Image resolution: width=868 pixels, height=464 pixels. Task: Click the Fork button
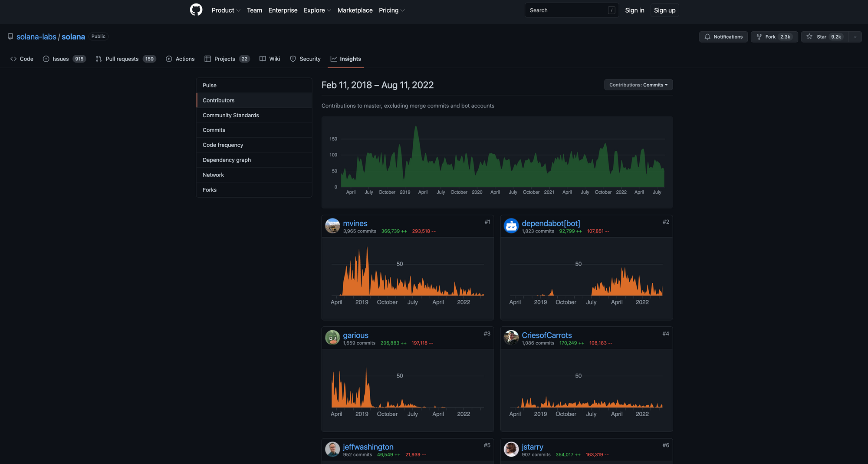click(x=774, y=37)
